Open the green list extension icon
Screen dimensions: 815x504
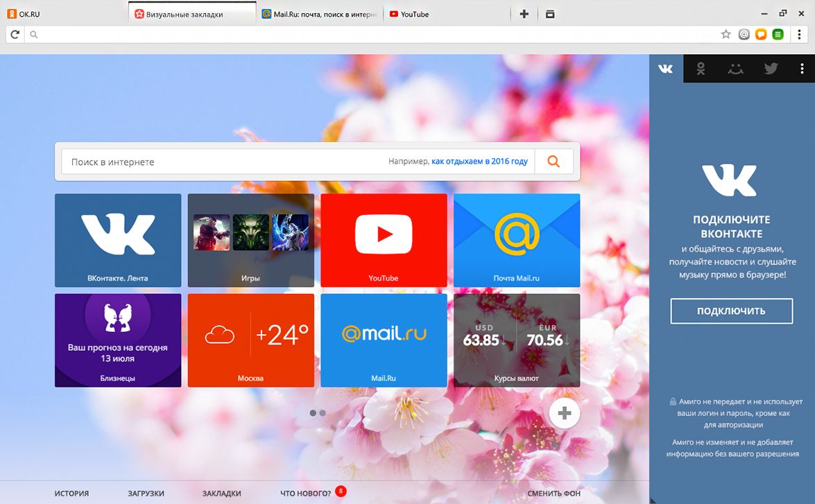(778, 34)
